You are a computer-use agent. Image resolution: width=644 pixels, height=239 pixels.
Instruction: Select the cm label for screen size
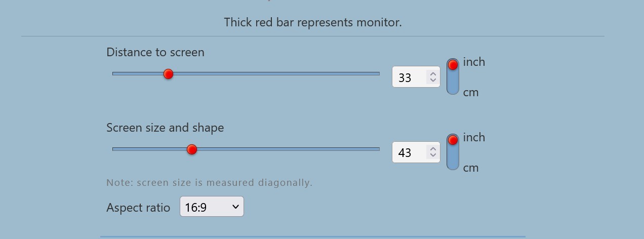471,168
